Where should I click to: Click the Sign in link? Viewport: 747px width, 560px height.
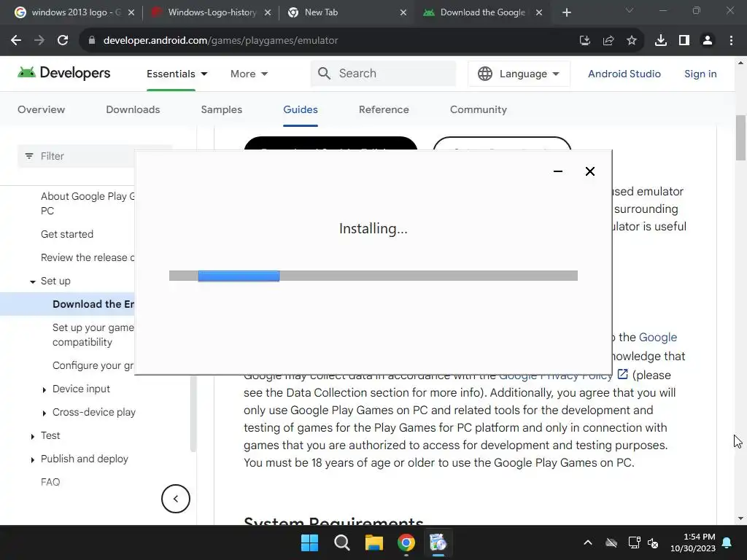[x=700, y=74]
